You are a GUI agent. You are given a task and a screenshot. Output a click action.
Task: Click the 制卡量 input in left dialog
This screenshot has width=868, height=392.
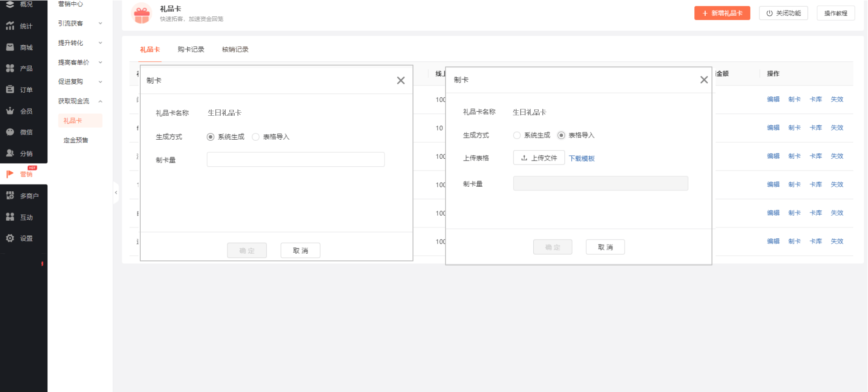click(295, 160)
